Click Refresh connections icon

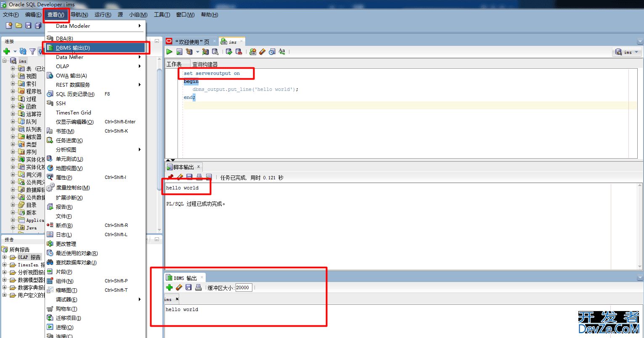(x=23, y=51)
